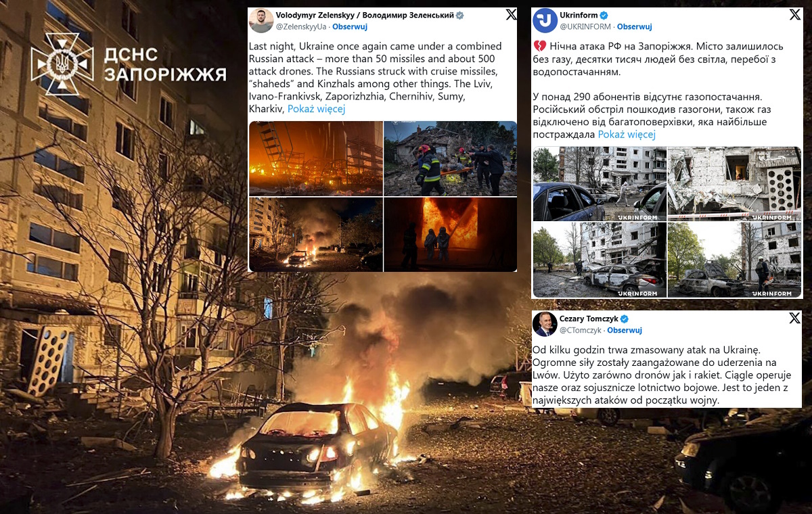Open the rescuers carrying stretcher photo
The height and width of the screenshot is (514, 812).
[x=450, y=158]
